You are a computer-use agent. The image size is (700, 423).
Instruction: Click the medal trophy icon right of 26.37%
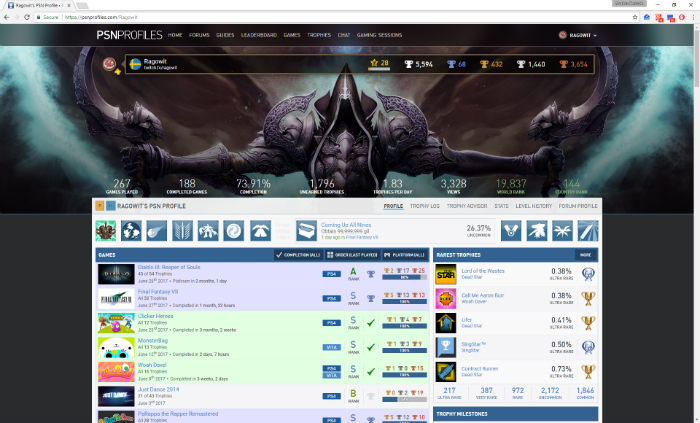pos(511,231)
